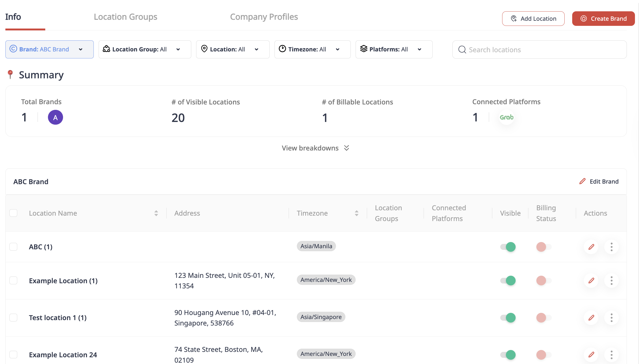The image size is (639, 364).
Task: Click the Add Location button
Action: (533, 19)
